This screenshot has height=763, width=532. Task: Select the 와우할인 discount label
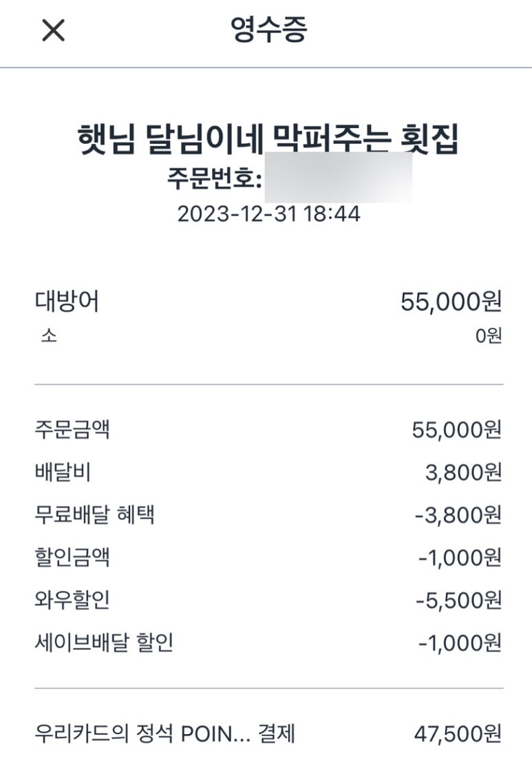pos(72,600)
